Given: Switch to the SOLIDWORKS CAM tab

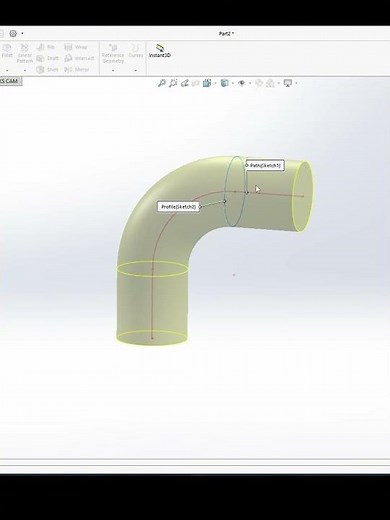Looking at the screenshot, I should 10,81.
